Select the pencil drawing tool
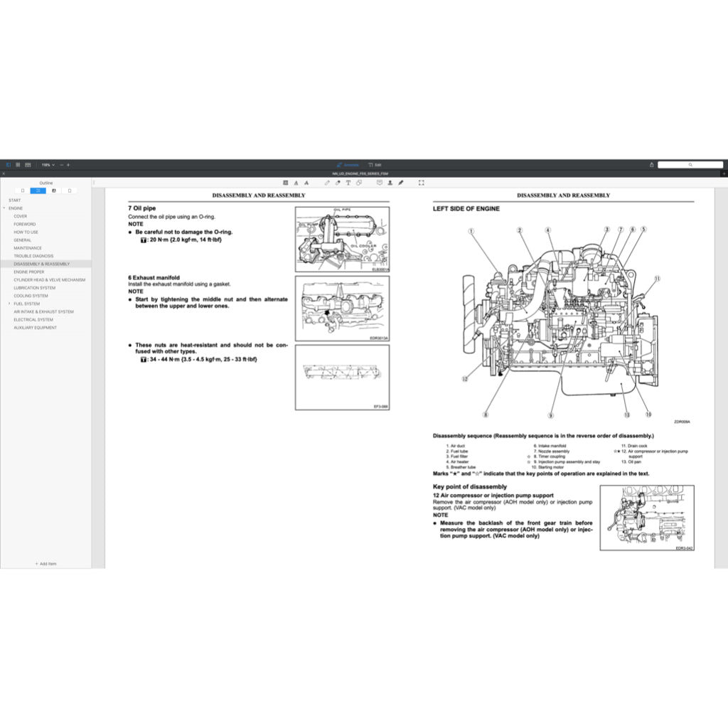This screenshot has height=728, width=728. click(x=326, y=183)
